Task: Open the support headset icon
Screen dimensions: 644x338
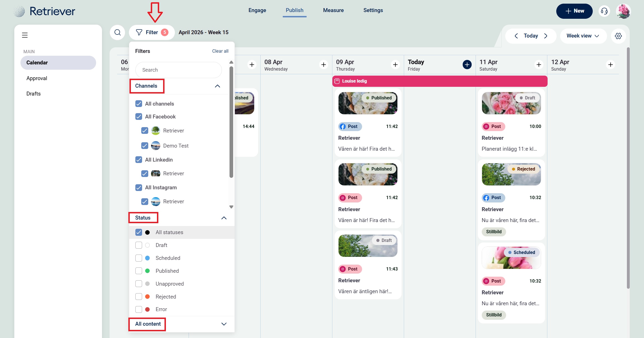Action: point(604,11)
